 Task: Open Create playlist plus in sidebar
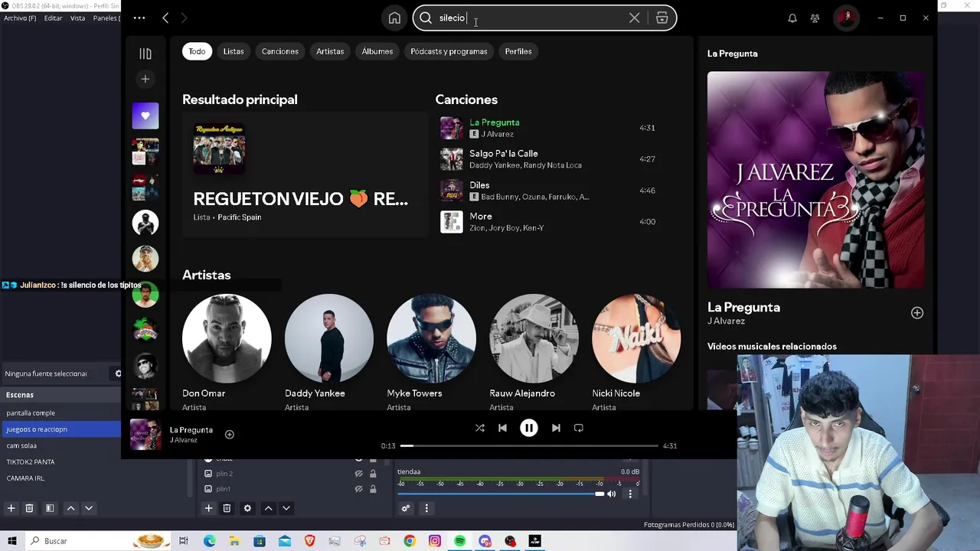[145, 79]
